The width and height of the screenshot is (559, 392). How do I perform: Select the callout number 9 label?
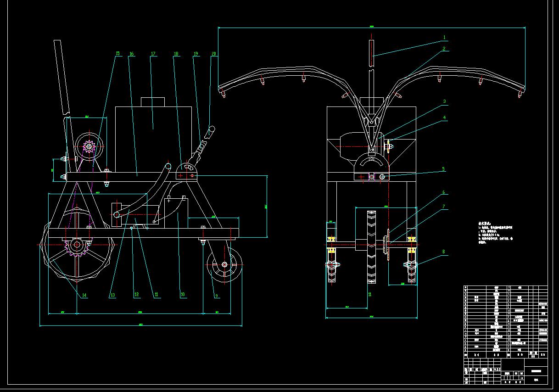(x=217, y=296)
